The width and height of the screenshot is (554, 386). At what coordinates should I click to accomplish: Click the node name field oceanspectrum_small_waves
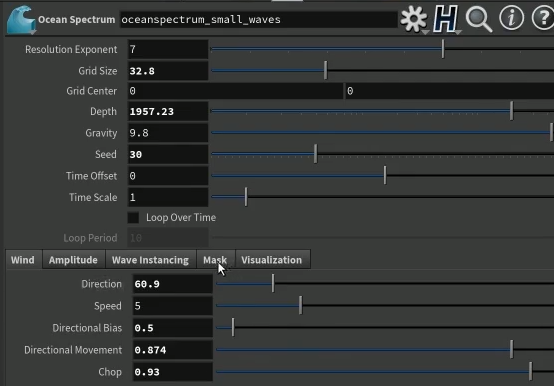pyautogui.click(x=259, y=20)
